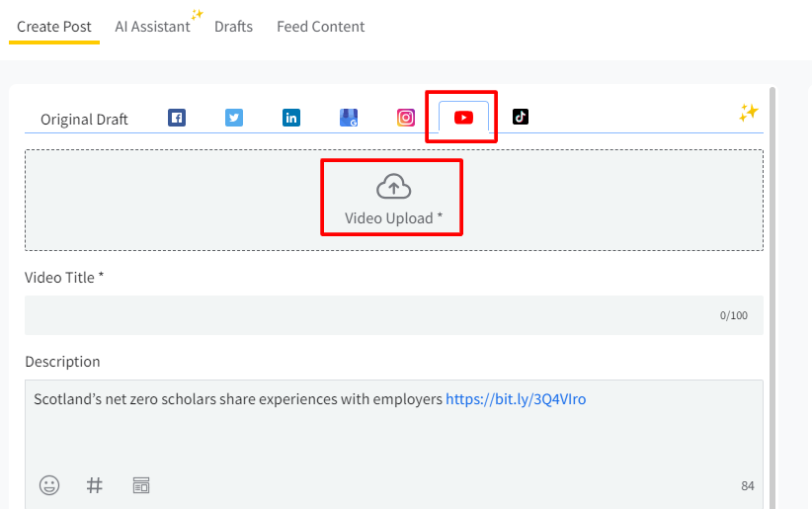Switch to the Facebook post tab
This screenshot has width=812, height=509.
177,118
